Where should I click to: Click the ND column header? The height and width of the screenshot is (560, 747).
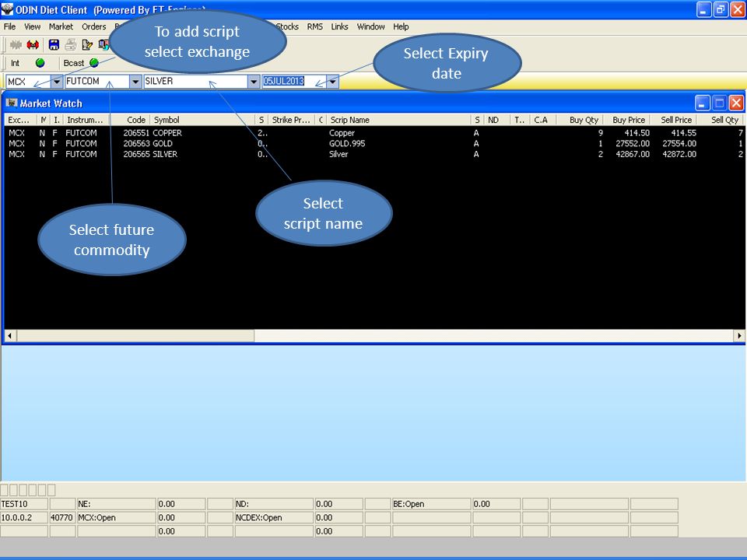[497, 120]
